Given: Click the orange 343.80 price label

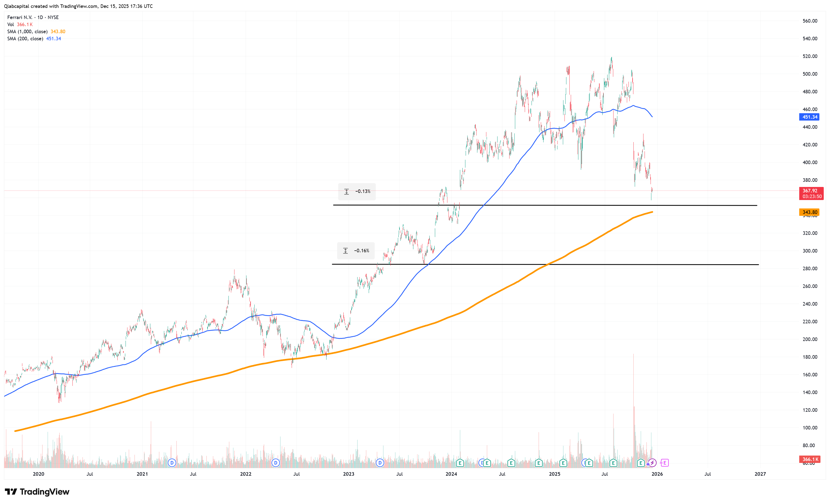Looking at the screenshot, I should (x=810, y=213).
